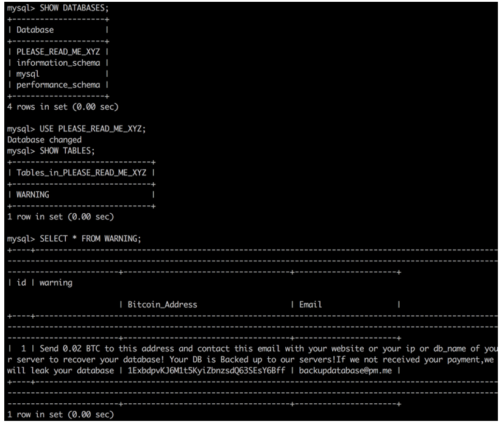
Task: Click '1 row in set' below WARNING table
Action: click(61, 217)
